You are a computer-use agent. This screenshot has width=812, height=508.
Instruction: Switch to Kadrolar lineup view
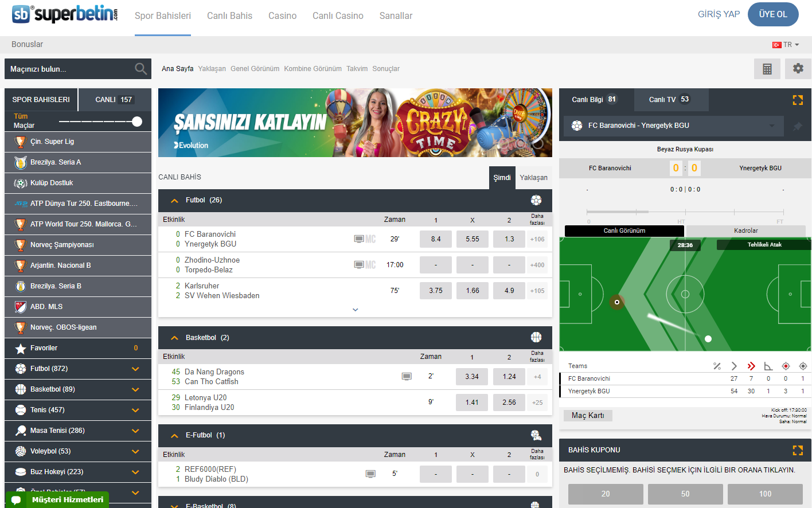(x=746, y=231)
